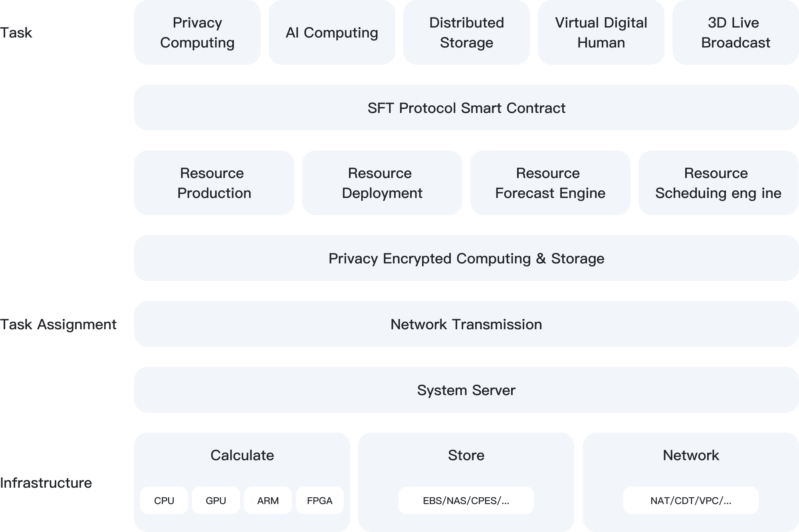Click the SFT Protocol Smart Contract bar
This screenshot has width=799, height=532.
pyautogui.click(x=466, y=108)
